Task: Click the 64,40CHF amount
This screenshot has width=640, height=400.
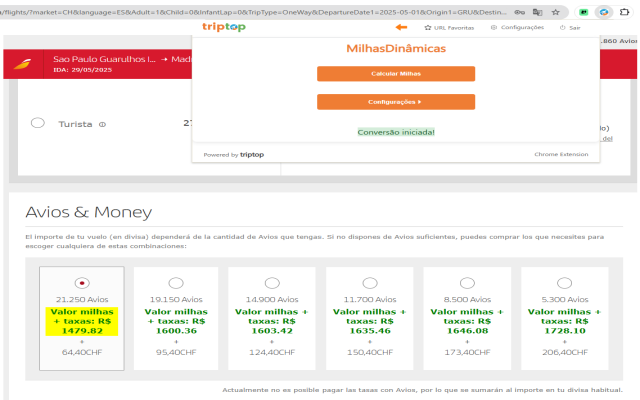Action: [82, 352]
